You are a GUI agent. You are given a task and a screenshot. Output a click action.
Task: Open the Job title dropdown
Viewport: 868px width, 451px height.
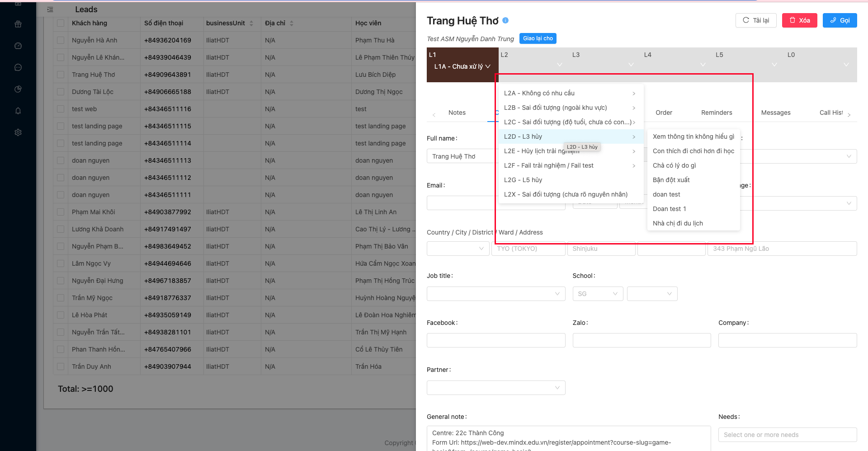(496, 294)
